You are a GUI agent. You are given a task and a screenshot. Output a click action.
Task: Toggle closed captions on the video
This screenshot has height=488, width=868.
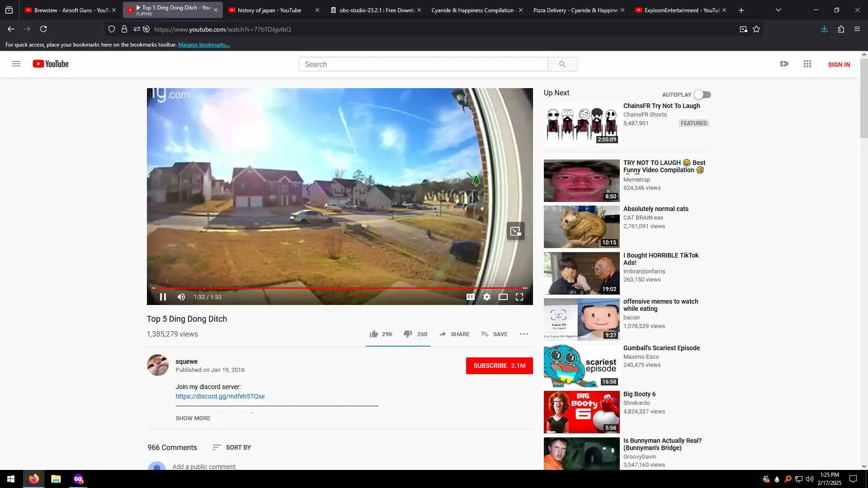470,297
